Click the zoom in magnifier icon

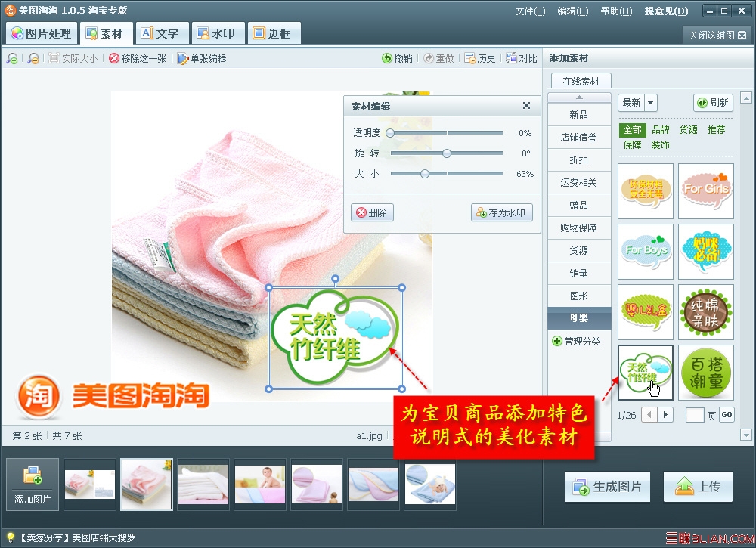coord(12,58)
